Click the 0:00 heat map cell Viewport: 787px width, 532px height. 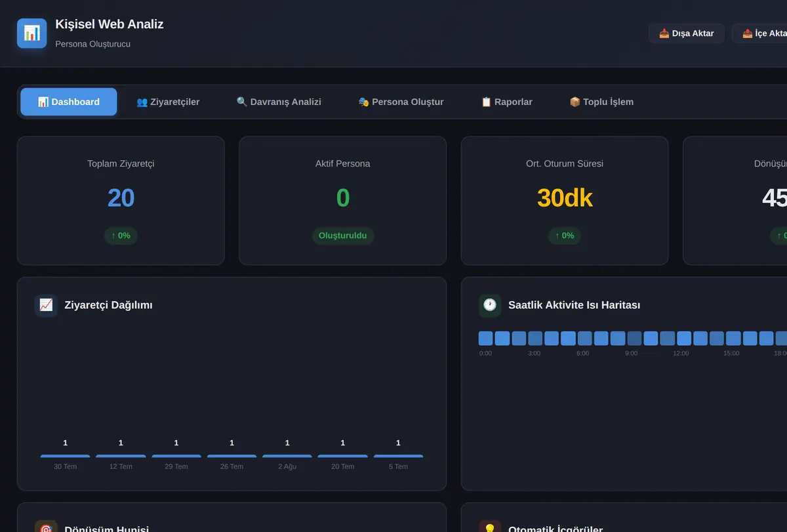coord(486,338)
